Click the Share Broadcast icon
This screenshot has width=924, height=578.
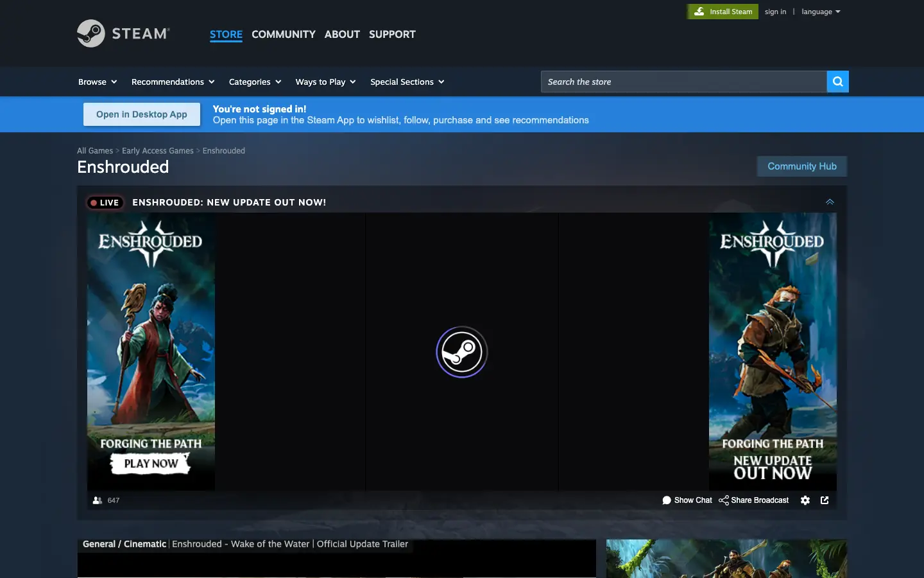(724, 500)
